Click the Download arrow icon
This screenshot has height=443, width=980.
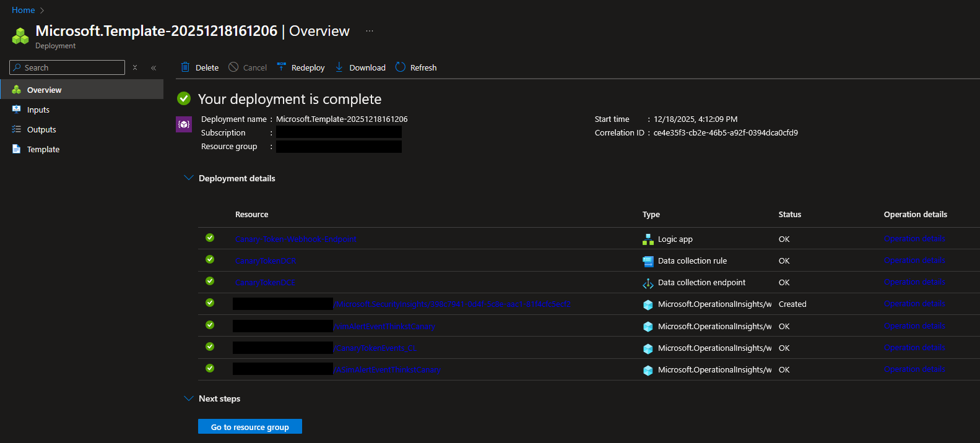coord(339,67)
